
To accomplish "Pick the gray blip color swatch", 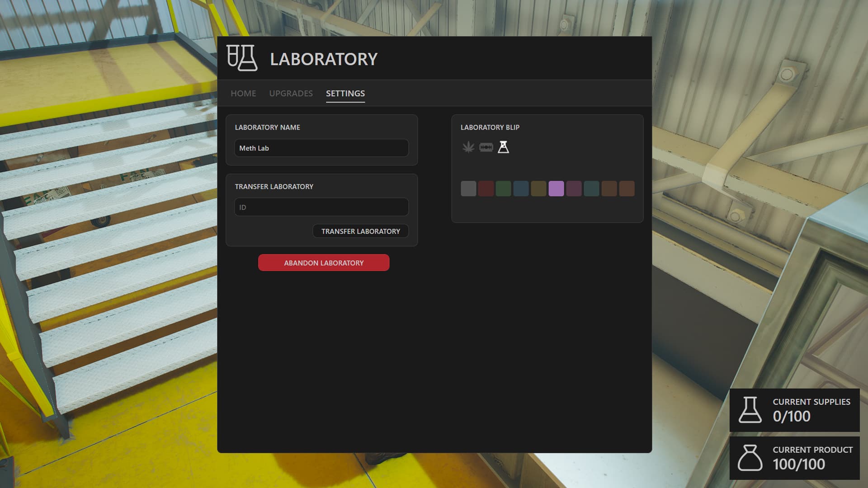I will pyautogui.click(x=468, y=188).
